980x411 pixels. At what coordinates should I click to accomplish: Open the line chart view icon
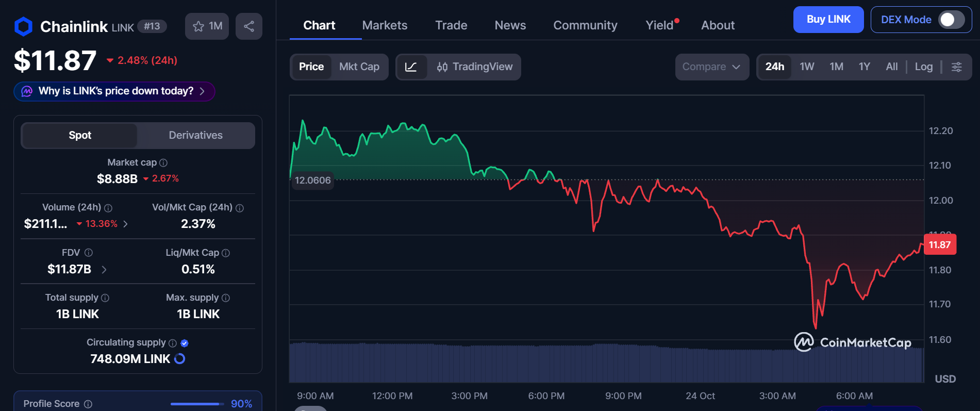coord(411,67)
